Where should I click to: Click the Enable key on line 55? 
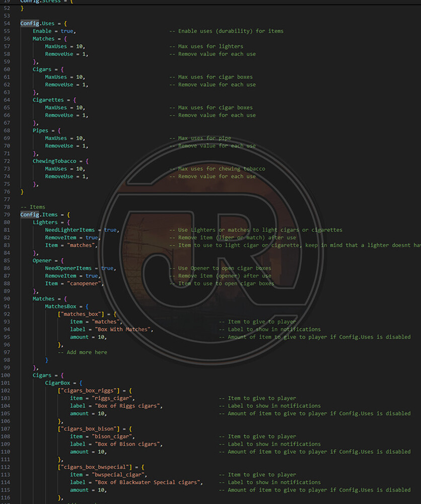pos(42,31)
